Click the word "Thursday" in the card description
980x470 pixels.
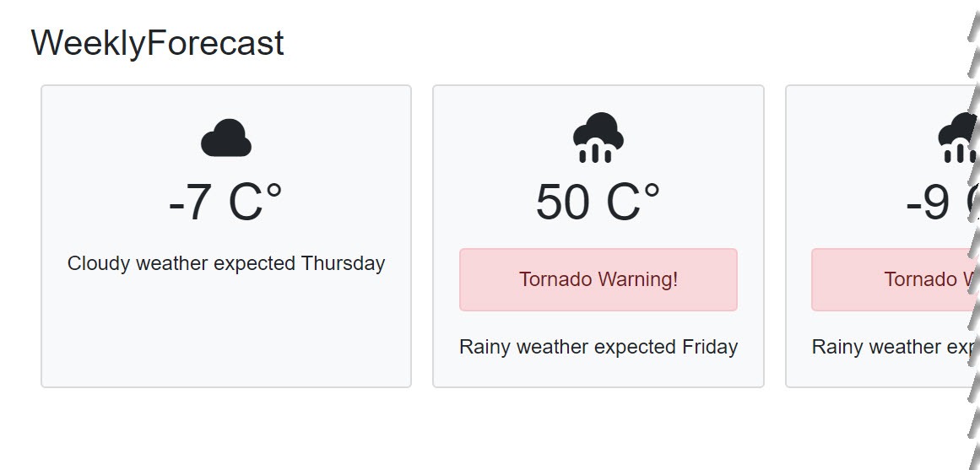click(x=343, y=263)
